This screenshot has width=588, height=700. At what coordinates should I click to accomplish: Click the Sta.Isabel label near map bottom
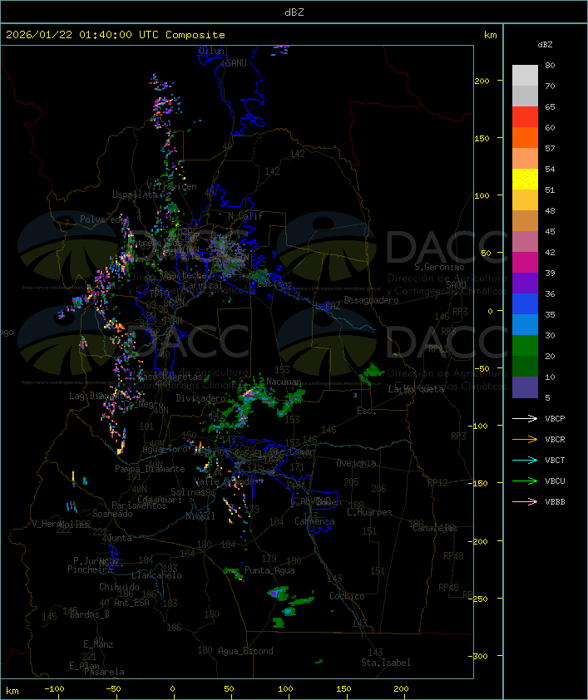pyautogui.click(x=386, y=663)
